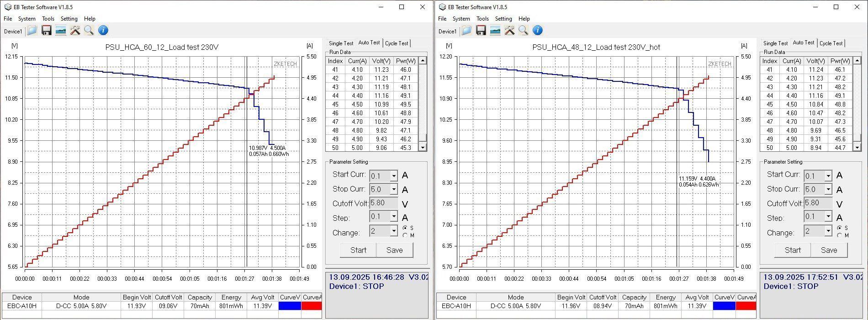This screenshot has height=320, width=868.
Task: Select the S radio button in left window
Action: tap(405, 228)
